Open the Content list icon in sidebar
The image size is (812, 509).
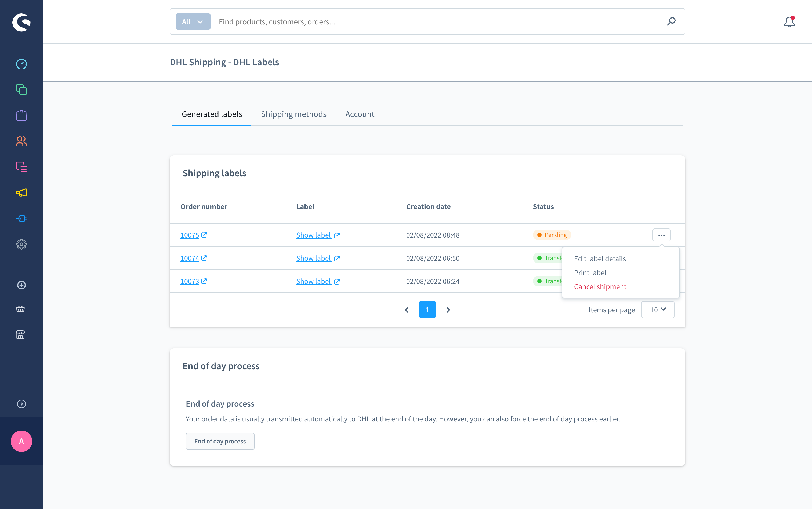click(21, 167)
